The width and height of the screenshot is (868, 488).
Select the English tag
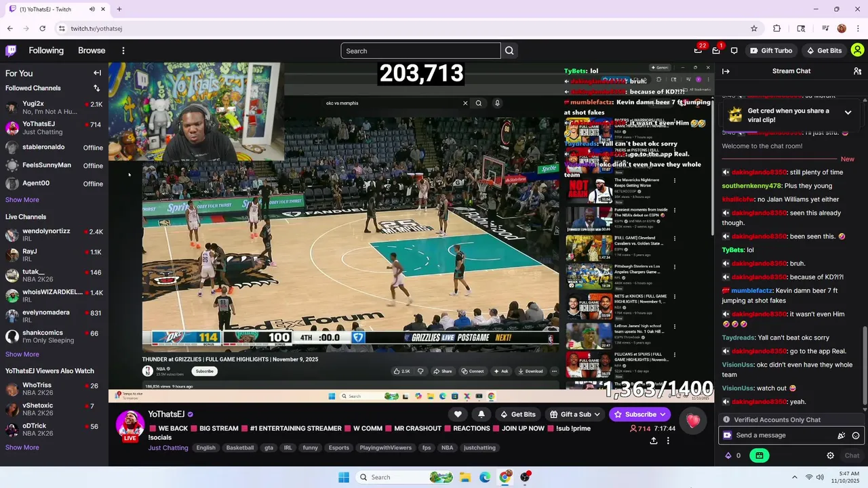pos(205,448)
